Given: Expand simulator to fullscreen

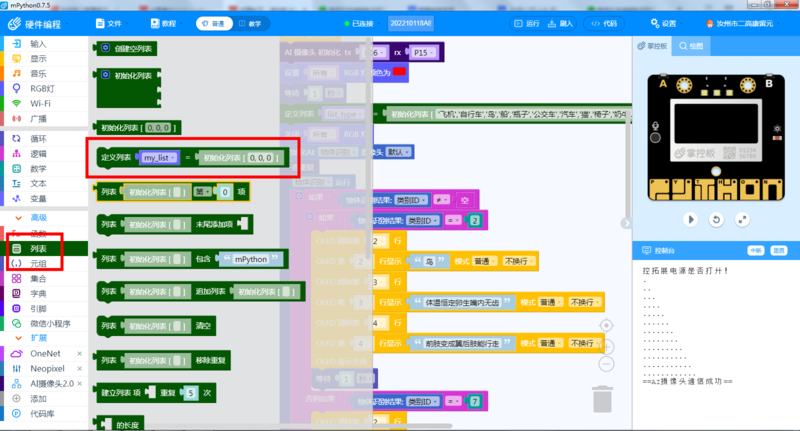Looking at the screenshot, I should click(742, 219).
